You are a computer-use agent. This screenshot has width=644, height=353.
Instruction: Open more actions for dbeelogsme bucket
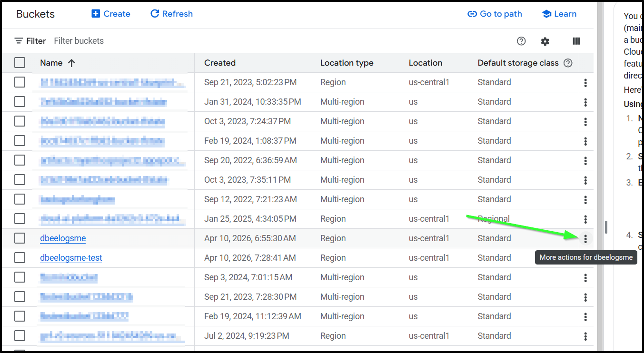tap(585, 239)
